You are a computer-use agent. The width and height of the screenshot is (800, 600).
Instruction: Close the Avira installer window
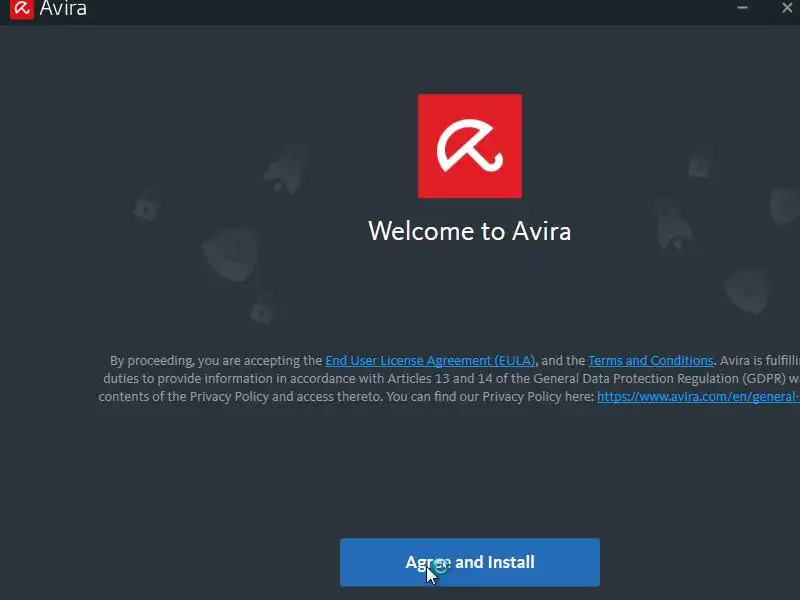point(787,8)
